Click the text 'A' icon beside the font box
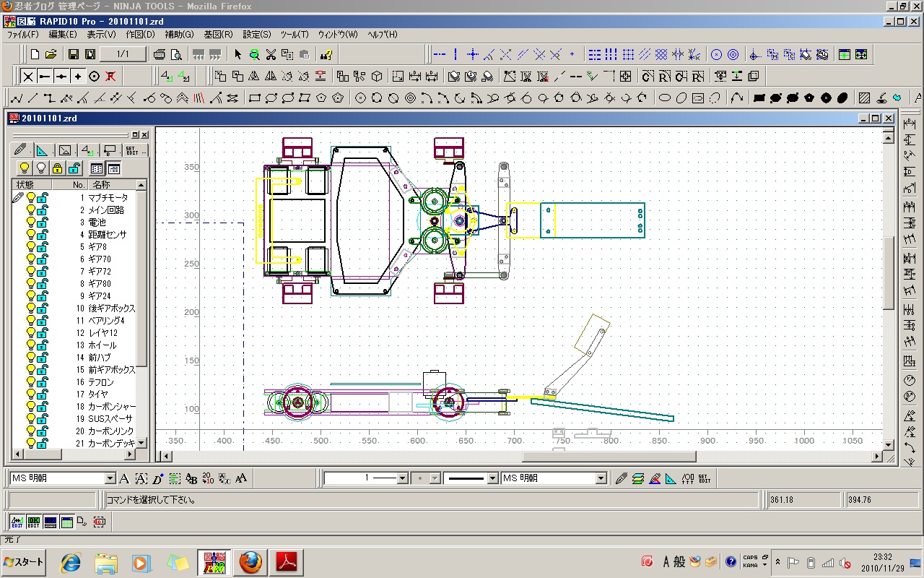Image resolution: width=924 pixels, height=578 pixels. [123, 478]
